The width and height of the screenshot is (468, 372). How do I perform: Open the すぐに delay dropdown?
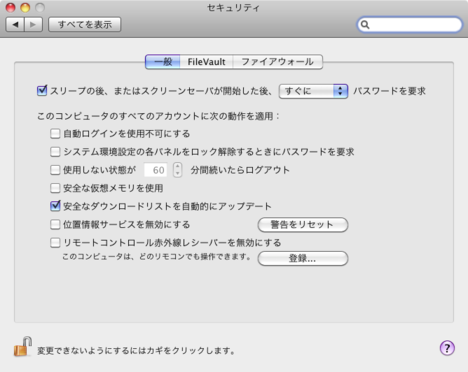(313, 91)
